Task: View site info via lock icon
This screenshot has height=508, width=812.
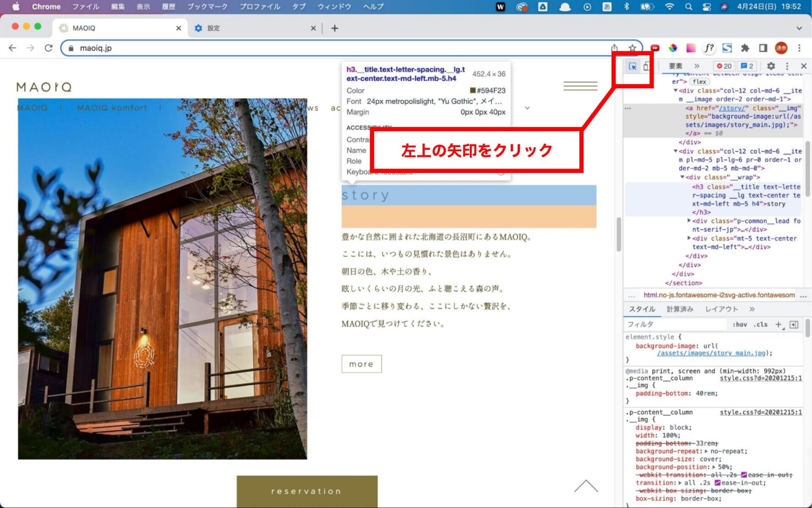Action: (71, 48)
